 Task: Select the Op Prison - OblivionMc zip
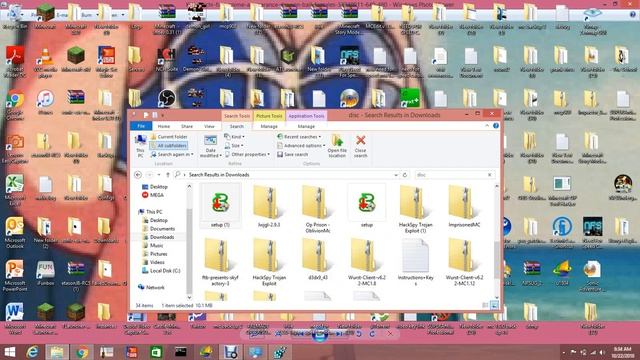click(x=318, y=208)
